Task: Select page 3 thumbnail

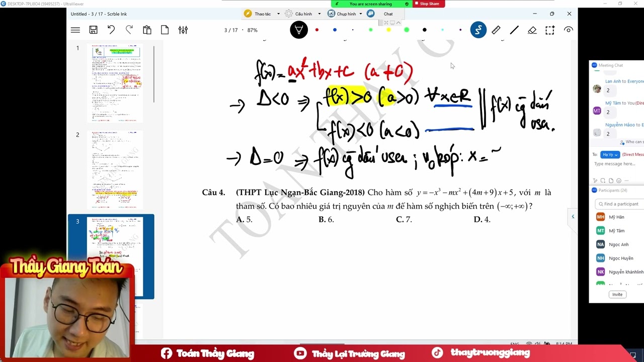Action: (111, 256)
